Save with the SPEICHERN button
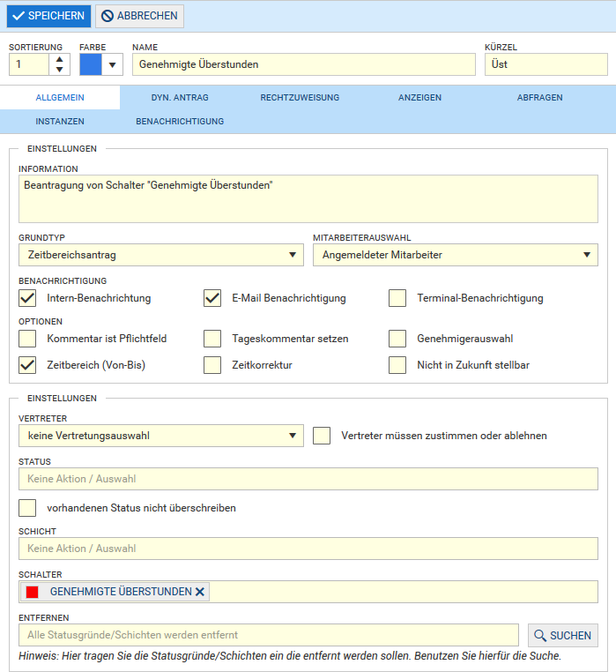Image resolution: width=616 pixels, height=672 pixels. 48,16
